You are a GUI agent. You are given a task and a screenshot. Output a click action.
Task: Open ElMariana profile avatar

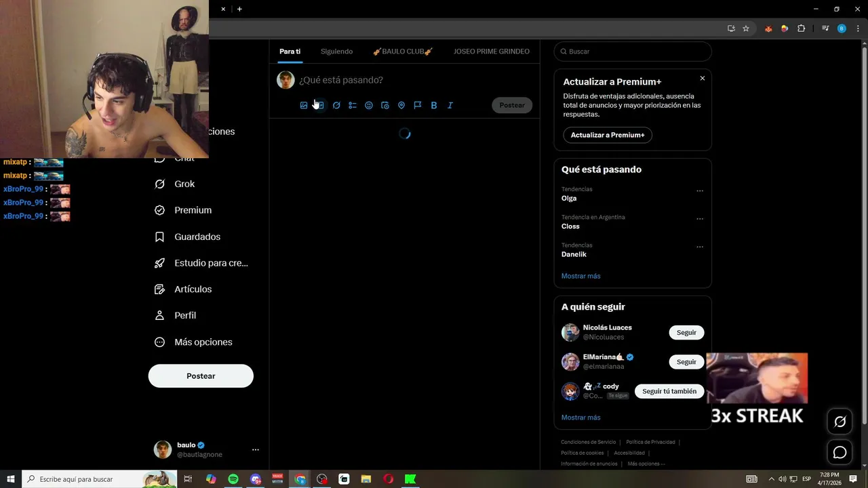(x=570, y=362)
